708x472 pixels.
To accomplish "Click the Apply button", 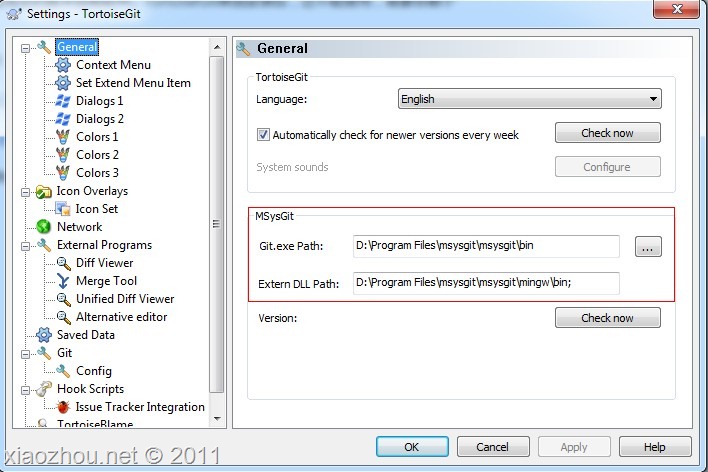I will tap(574, 447).
